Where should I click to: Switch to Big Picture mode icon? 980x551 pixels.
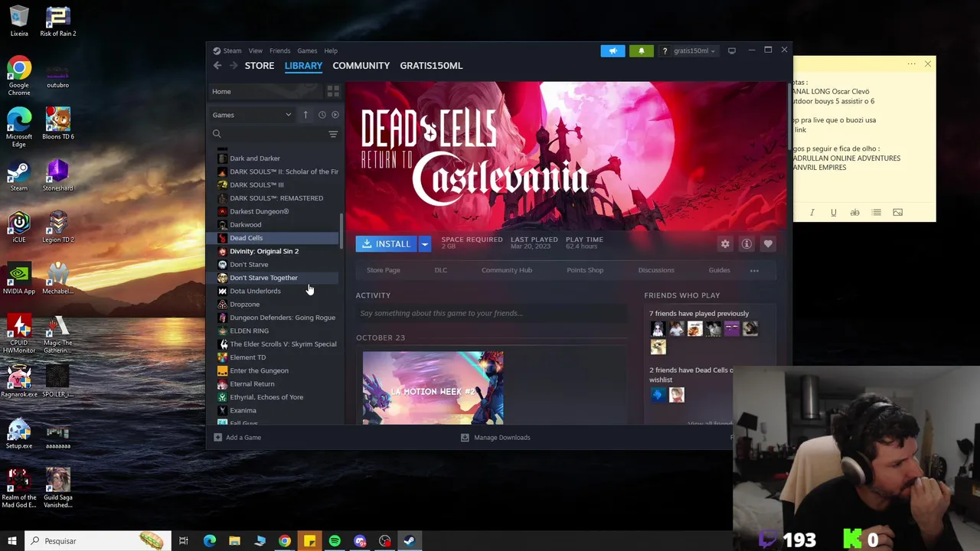click(732, 51)
